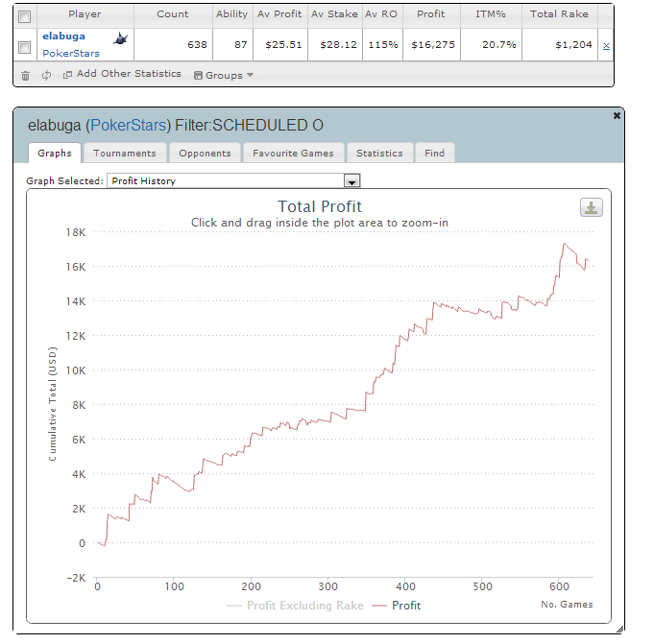This screenshot has width=654, height=644.
Task: Open the Groups dropdown menu
Action: pos(224,76)
